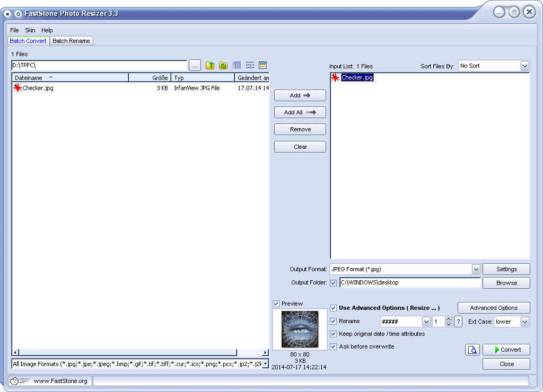Click the horizontal scrollbar of file list
This screenshot has height=392, width=543.
coord(127,353)
